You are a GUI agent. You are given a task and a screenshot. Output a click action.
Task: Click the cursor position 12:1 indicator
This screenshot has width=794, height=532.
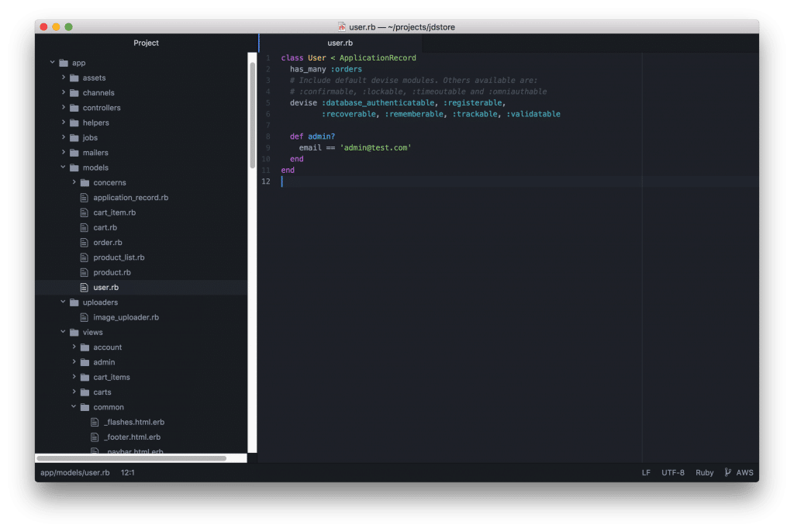[x=128, y=472]
